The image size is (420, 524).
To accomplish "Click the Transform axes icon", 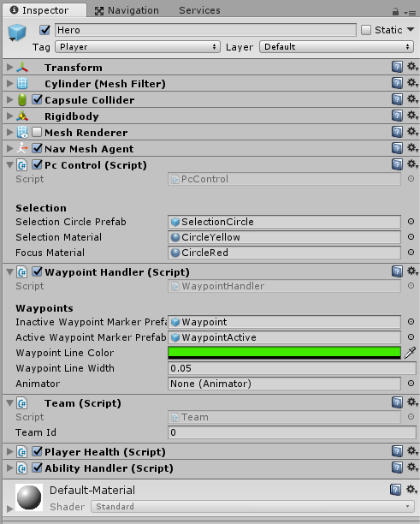I will [22, 67].
